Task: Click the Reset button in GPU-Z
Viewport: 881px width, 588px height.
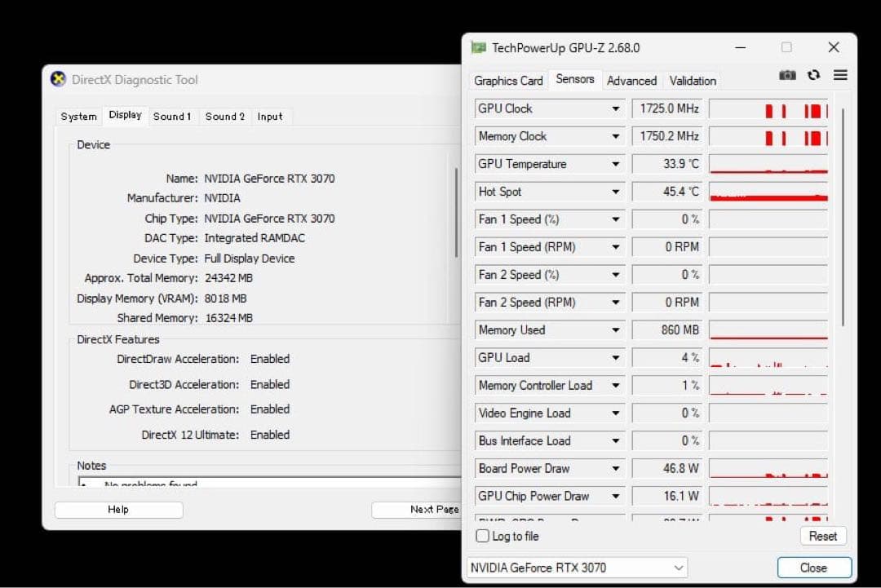Action: pos(822,536)
